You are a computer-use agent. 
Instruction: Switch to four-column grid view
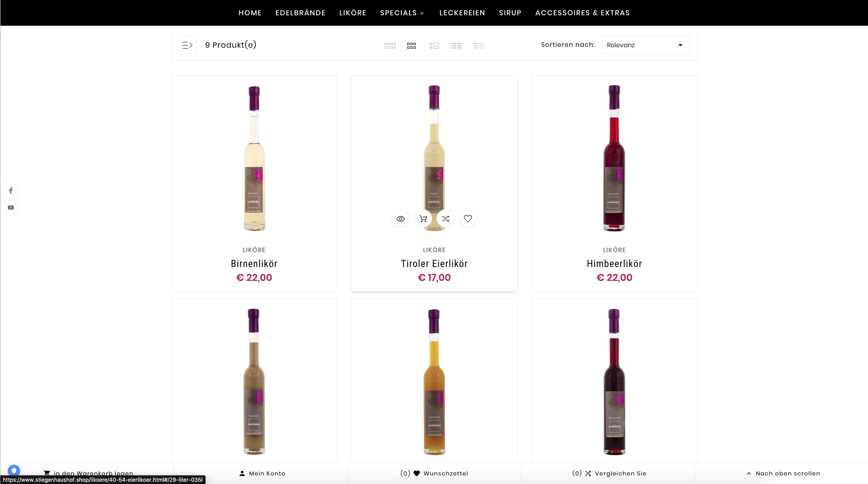390,45
